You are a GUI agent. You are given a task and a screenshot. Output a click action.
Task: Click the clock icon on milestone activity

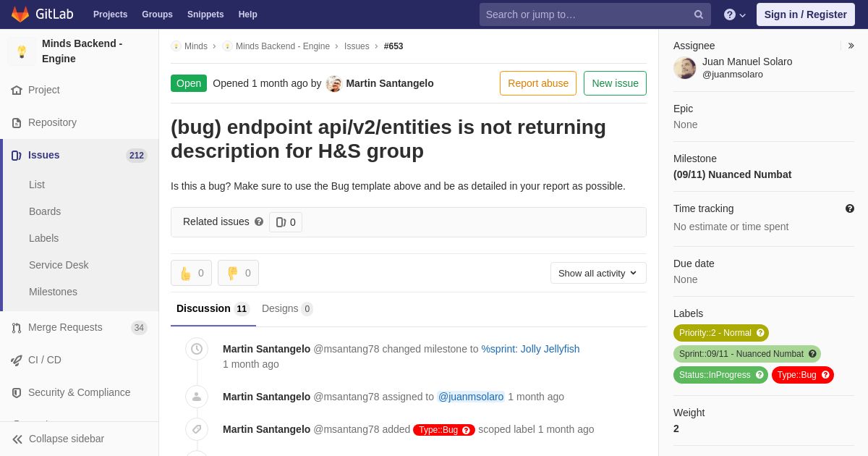(x=197, y=349)
